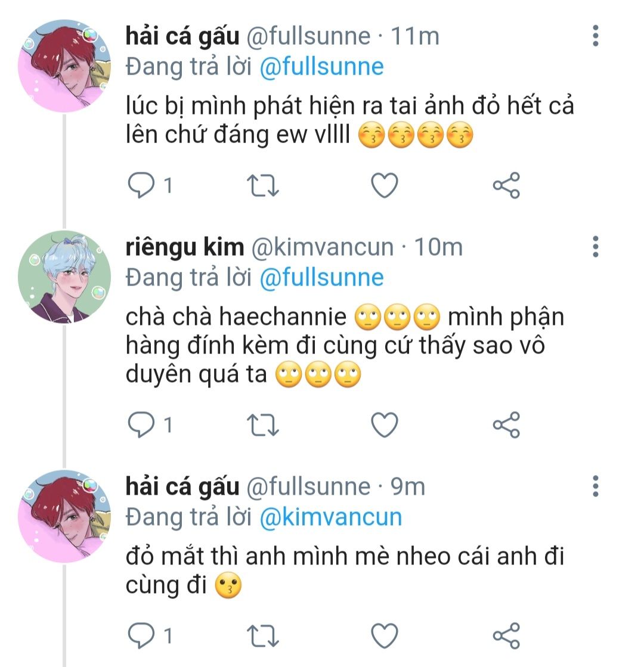
Task: Open riêngu kim's profile avatar
Action: pyautogui.click(x=64, y=277)
